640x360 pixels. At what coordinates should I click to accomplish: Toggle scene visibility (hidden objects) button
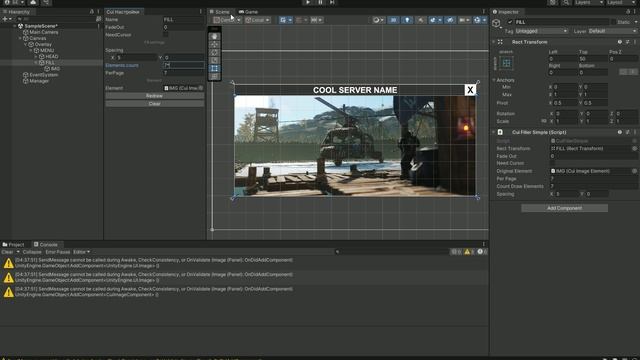[x=450, y=20]
